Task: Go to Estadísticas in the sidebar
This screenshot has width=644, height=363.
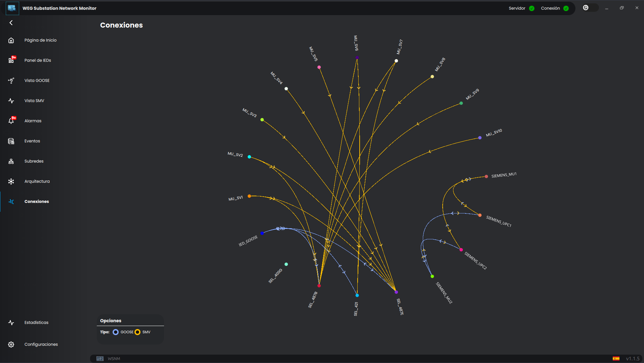Action: 36,323
